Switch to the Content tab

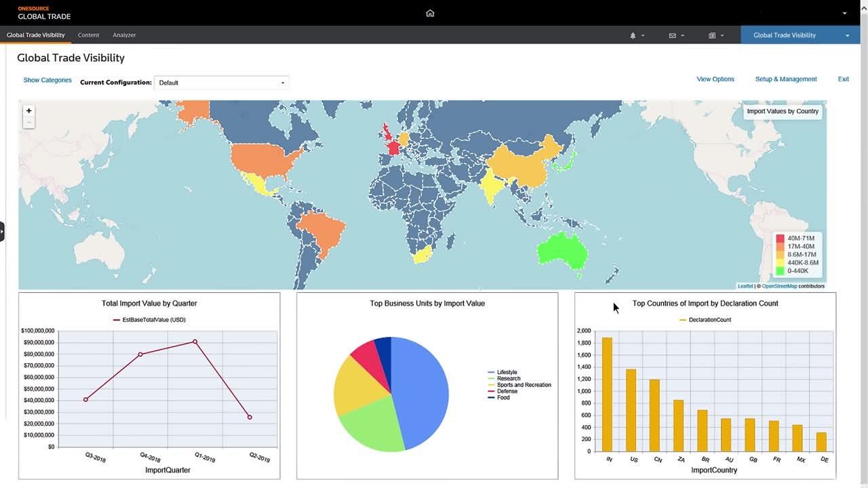tap(88, 35)
